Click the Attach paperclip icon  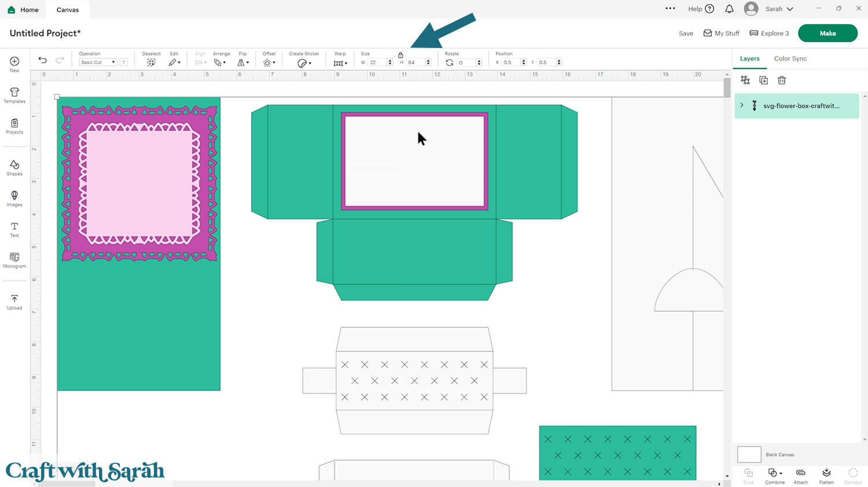tap(800, 475)
